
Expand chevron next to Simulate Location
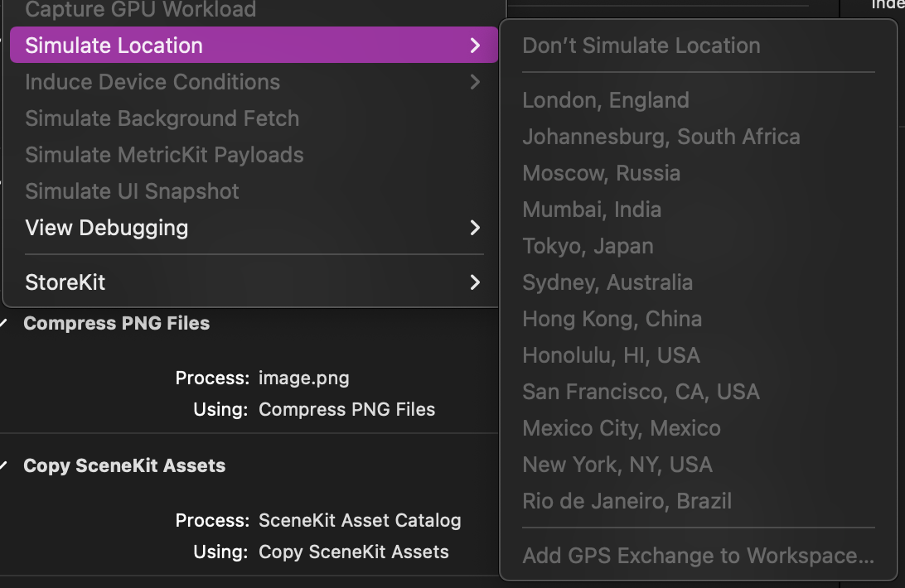click(x=475, y=45)
